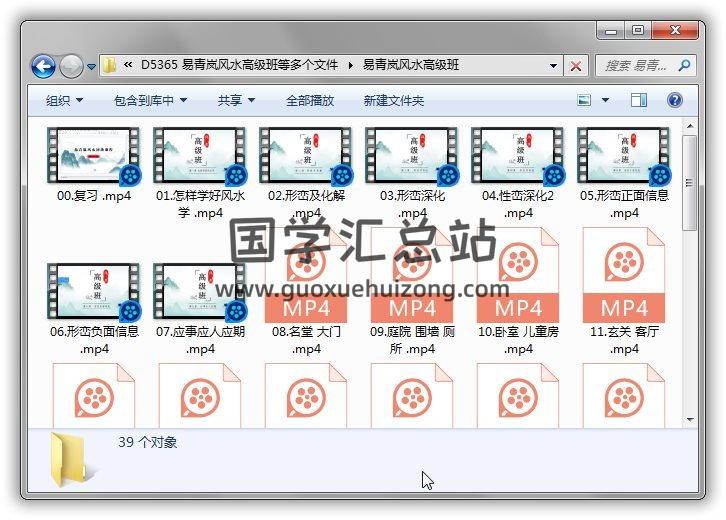This screenshot has height=520, width=726.
Task: Click the magnifier search icon
Action: coord(684,65)
